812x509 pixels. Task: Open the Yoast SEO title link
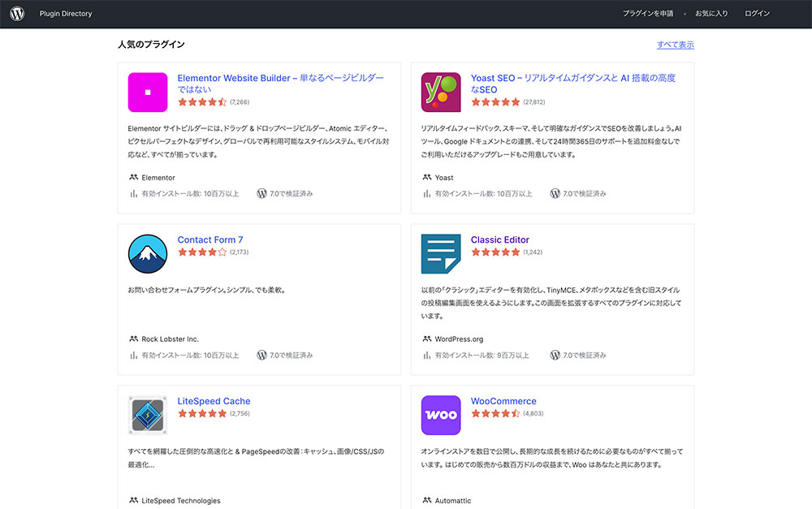pos(573,84)
